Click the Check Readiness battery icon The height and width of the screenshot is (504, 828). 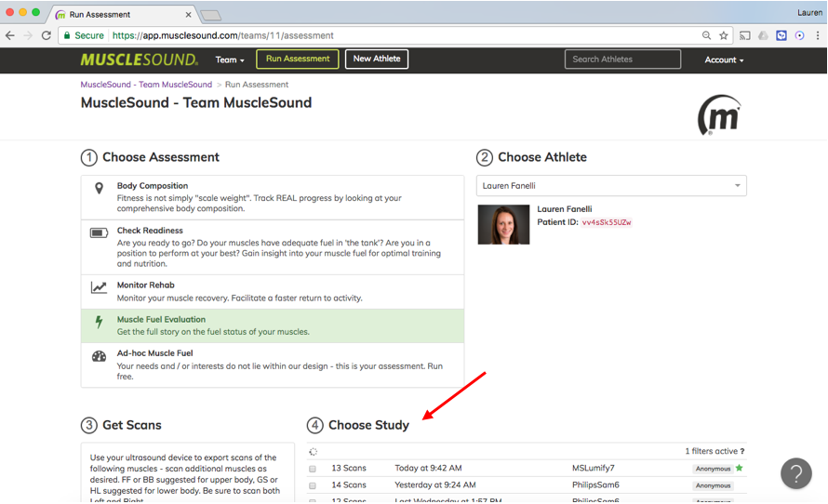tap(99, 232)
